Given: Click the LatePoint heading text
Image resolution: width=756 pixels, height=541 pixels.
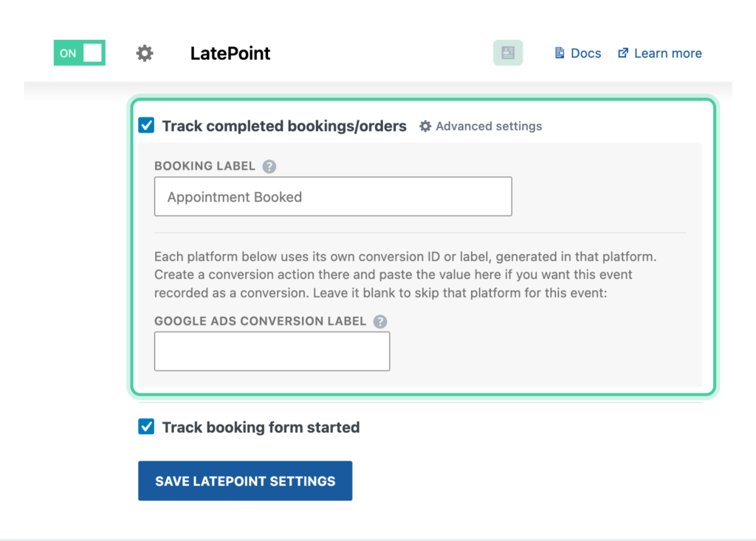Looking at the screenshot, I should click(230, 53).
